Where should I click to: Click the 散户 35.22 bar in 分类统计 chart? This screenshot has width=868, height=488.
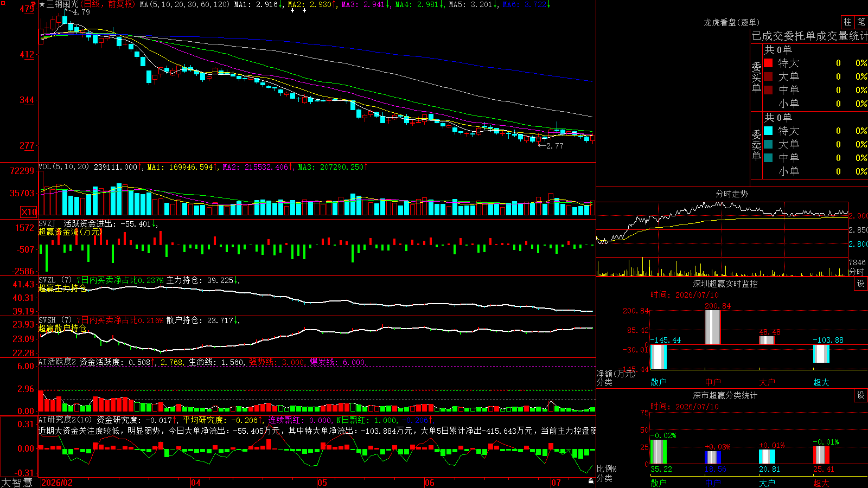659,452
